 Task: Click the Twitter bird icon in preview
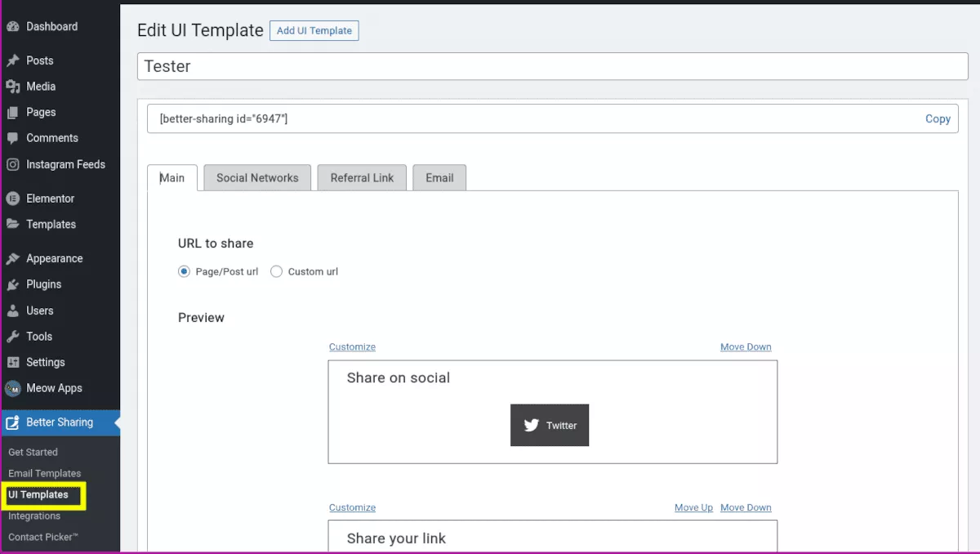[x=532, y=425]
